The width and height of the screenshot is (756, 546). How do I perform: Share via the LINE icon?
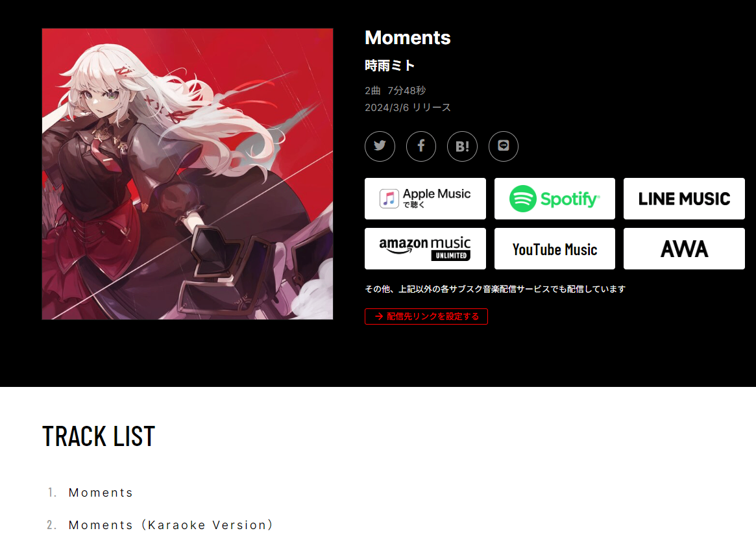click(504, 146)
